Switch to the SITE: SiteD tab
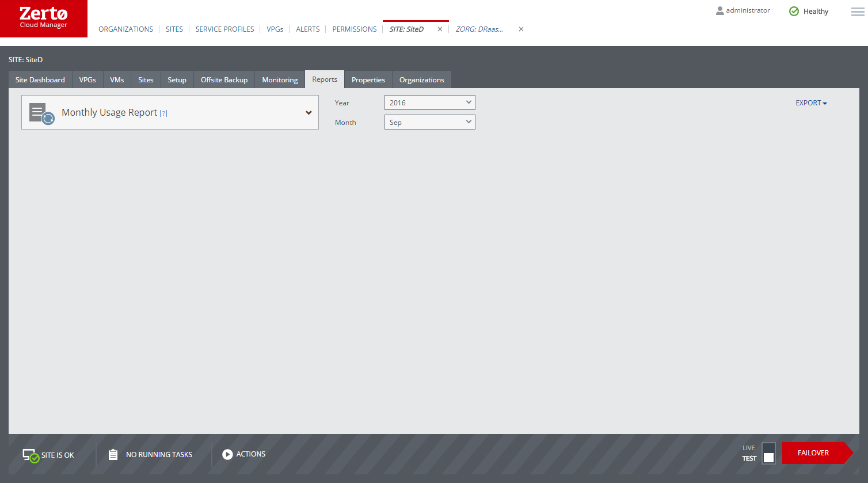Screen dimensions: 868x483 (x=406, y=29)
